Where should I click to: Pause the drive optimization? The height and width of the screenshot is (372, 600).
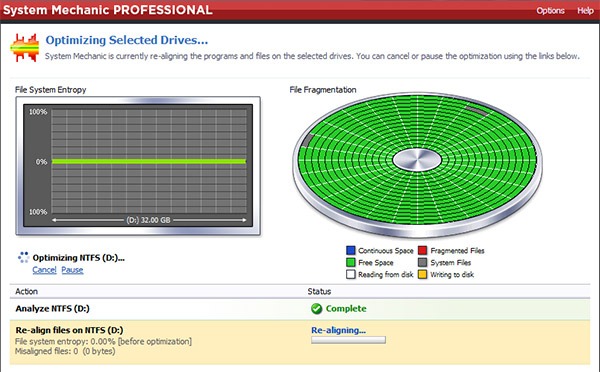[x=72, y=270]
